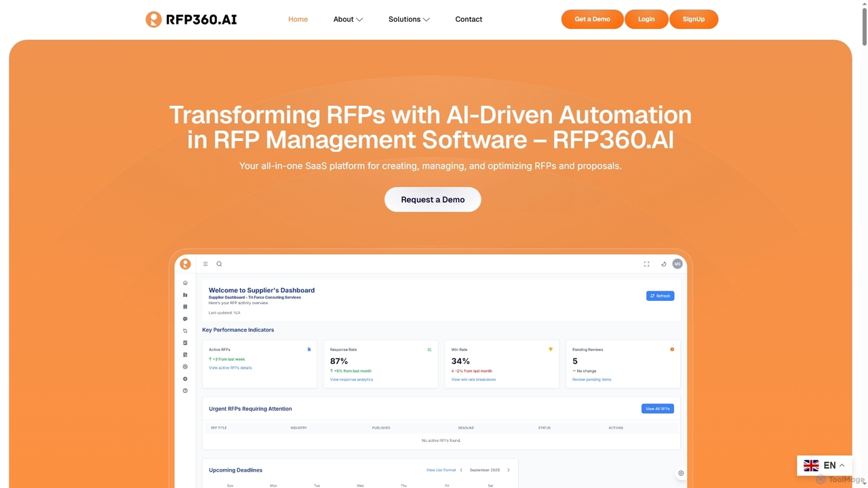Toggle dark mode moon icon in dashboard
The width and height of the screenshot is (868, 488).
[663, 264]
